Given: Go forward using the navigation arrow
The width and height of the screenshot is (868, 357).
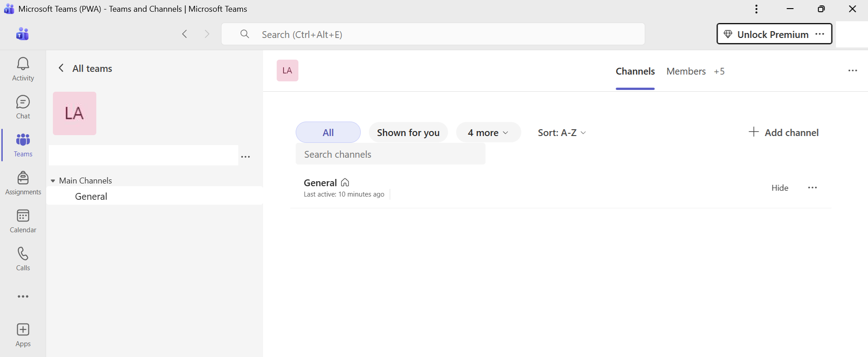Looking at the screenshot, I should (207, 34).
